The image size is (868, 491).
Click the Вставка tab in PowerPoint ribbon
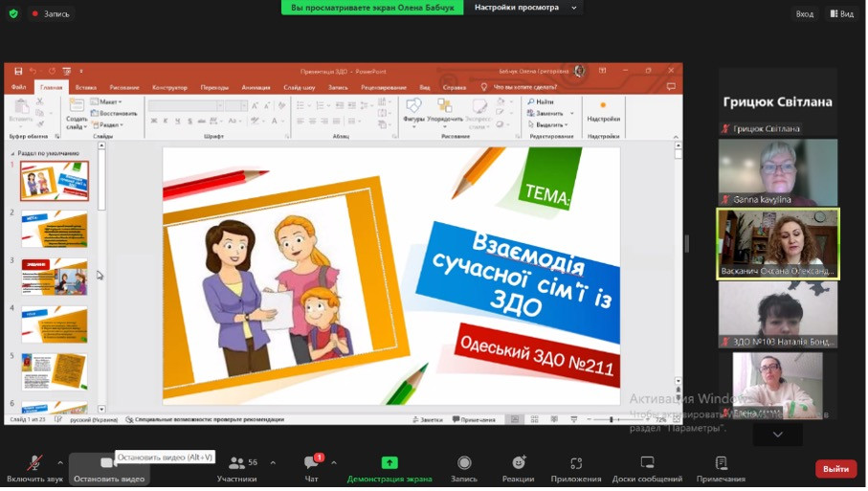point(85,87)
